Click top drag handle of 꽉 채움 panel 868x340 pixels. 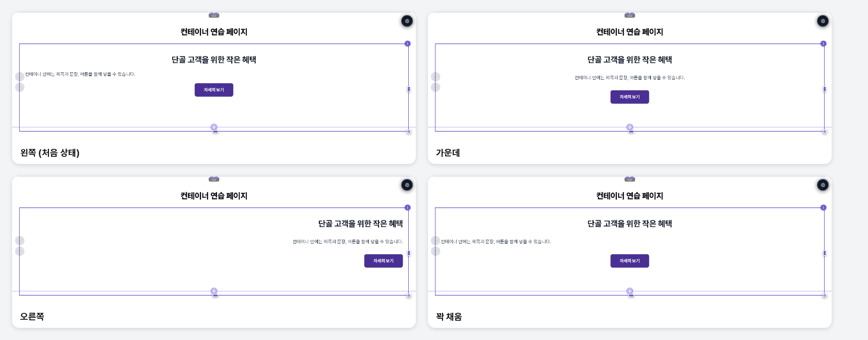click(630, 179)
